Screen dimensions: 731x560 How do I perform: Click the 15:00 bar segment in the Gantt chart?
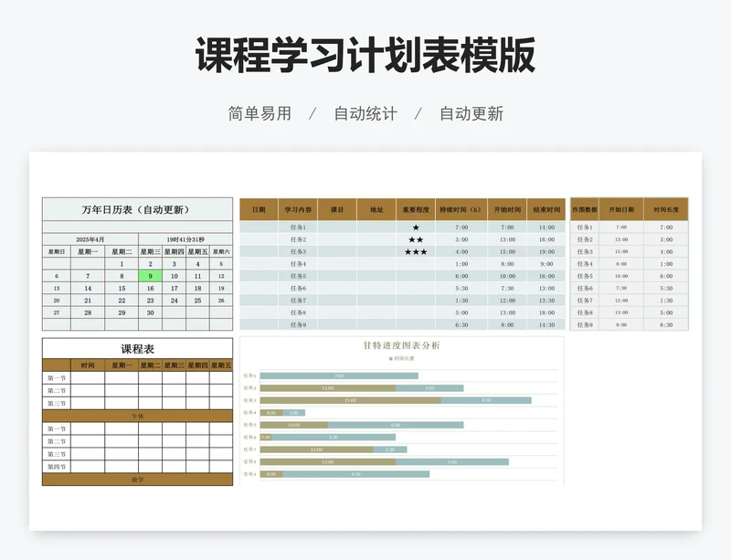click(351, 400)
